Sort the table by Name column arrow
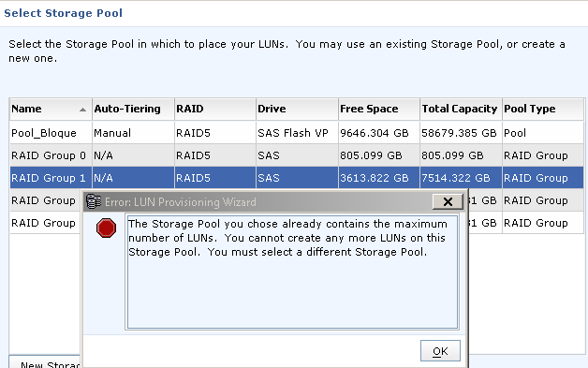Screen dimensions: 588x368 82,110
